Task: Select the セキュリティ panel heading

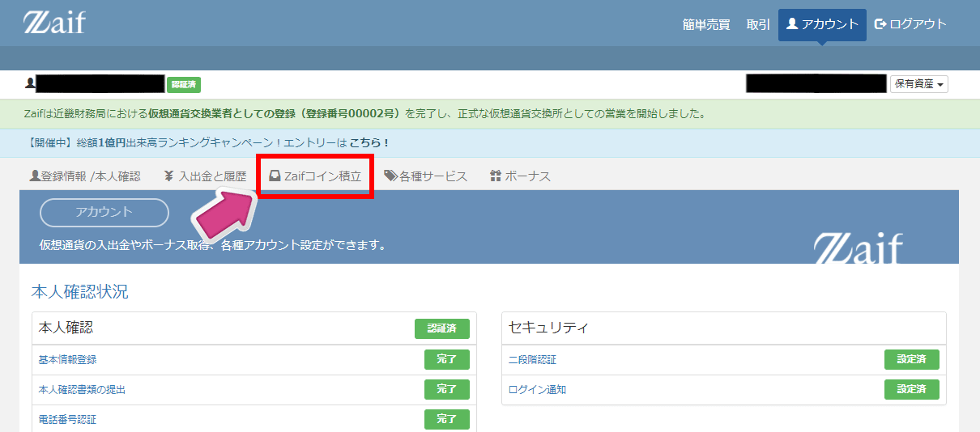Action: tap(548, 328)
